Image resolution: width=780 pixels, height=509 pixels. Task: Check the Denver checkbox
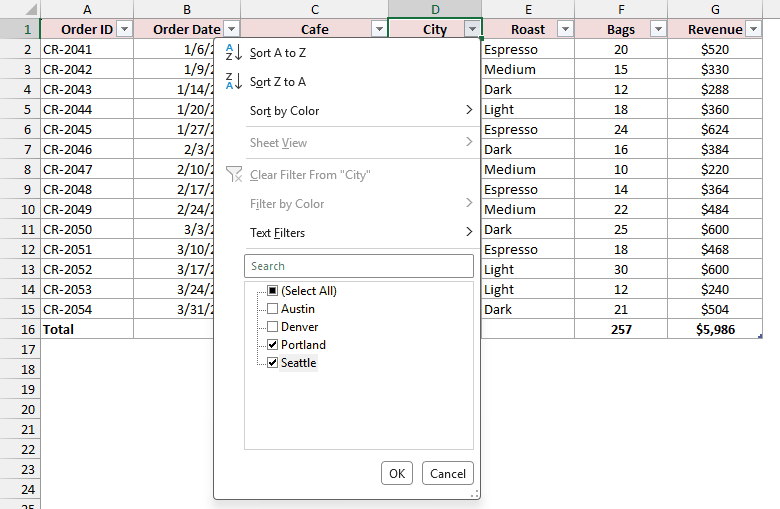273,326
